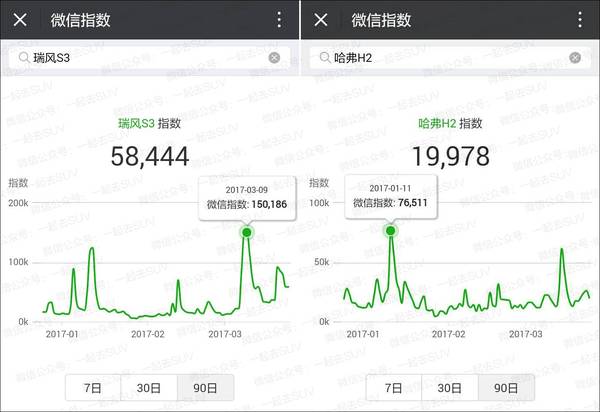Open the three-dot menu on 哈弗H2 page
600x412 pixels.
click(x=580, y=19)
